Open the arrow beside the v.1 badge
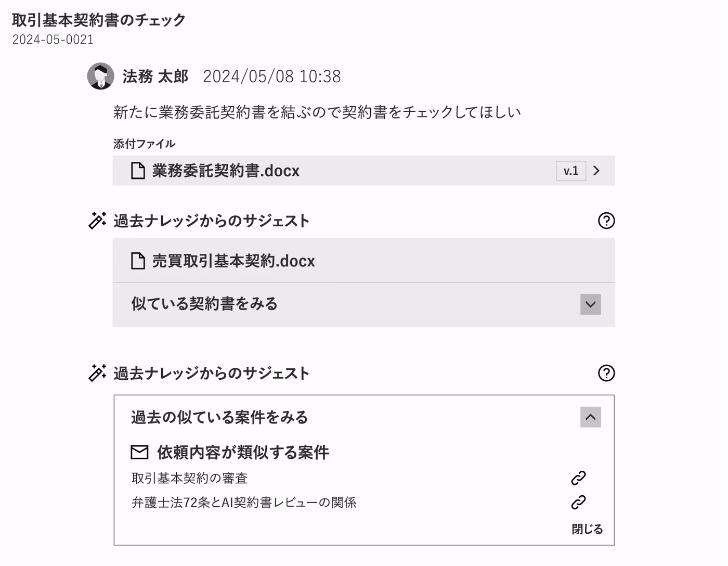Screen dimensions: 728x566 [x=596, y=171]
